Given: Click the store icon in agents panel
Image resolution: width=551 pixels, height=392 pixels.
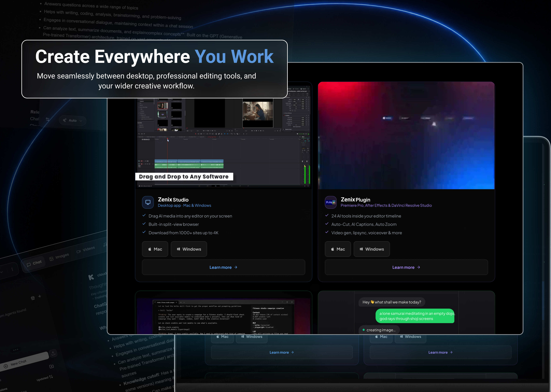Looking at the screenshot, I should [33, 298].
